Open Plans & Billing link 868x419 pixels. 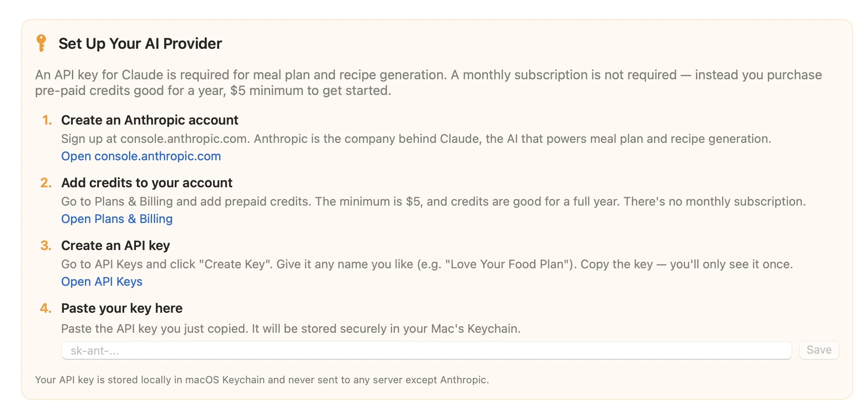116,219
